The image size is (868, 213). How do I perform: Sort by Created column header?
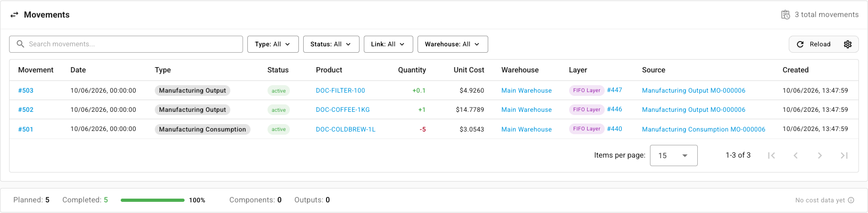click(795, 70)
